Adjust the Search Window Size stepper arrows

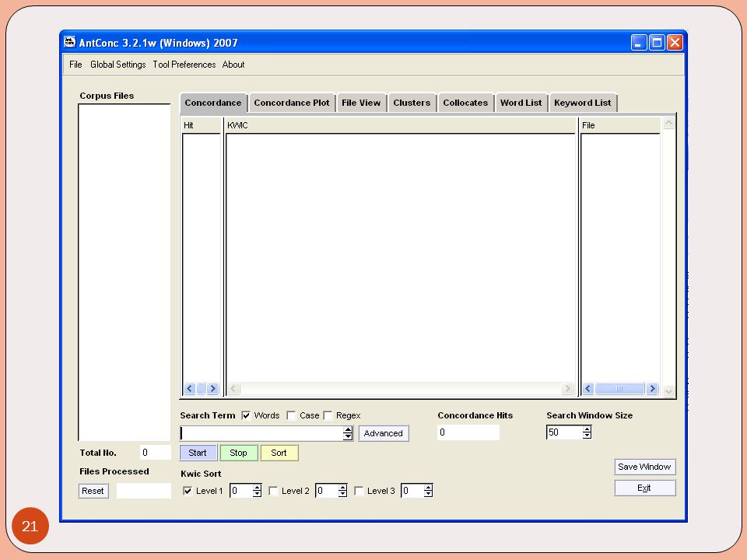[x=587, y=432]
